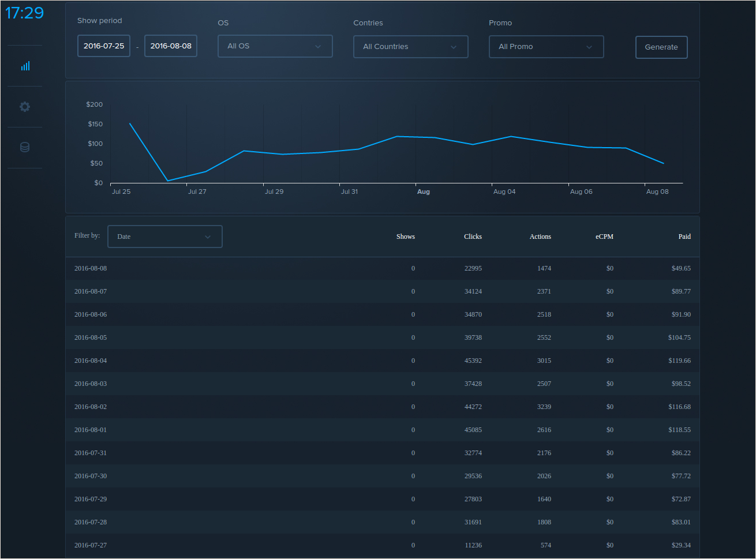Click the 17:29 clock display
Screen dimensions: 756x559
[25, 13]
